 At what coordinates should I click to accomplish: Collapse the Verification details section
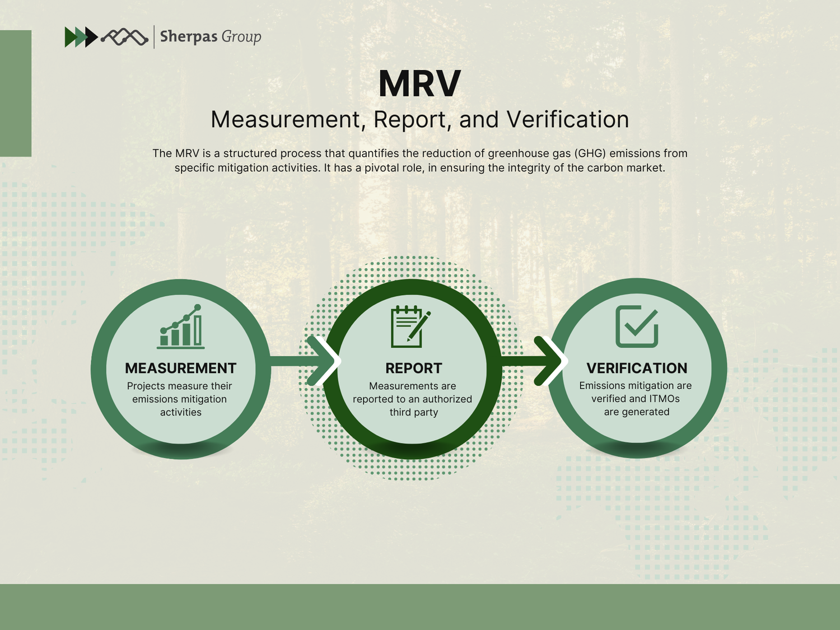[636, 399]
